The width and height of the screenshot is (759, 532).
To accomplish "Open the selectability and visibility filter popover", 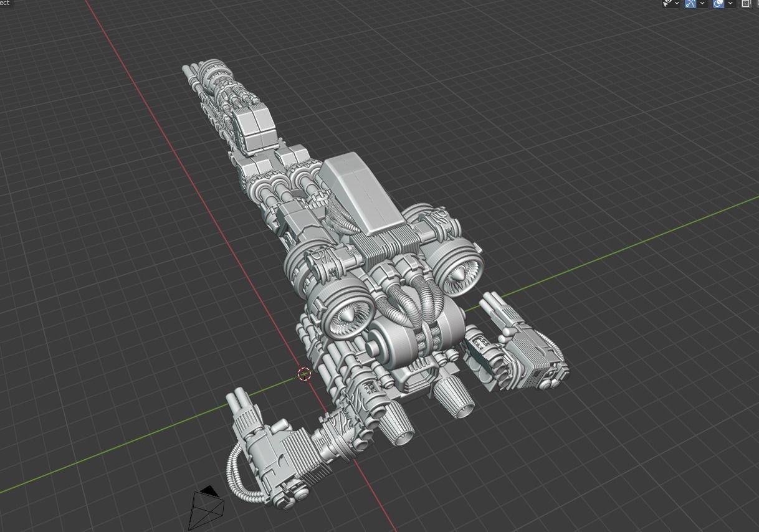I will 667,3.
